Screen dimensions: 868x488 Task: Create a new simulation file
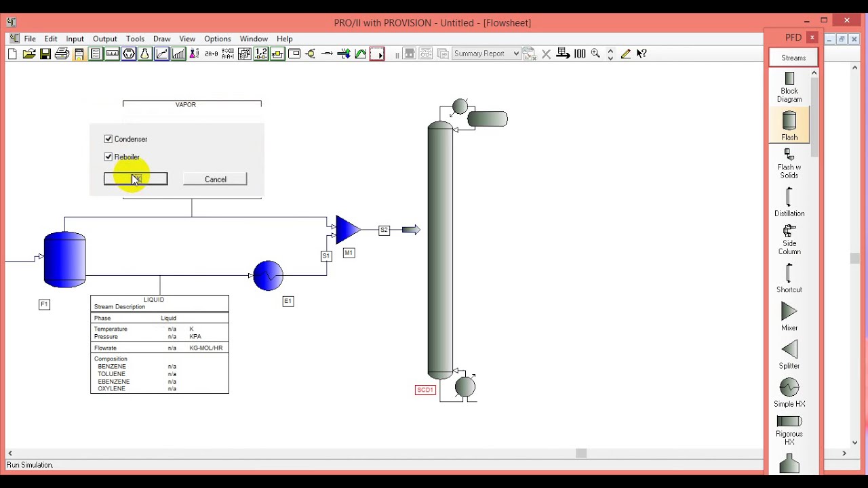[12, 54]
